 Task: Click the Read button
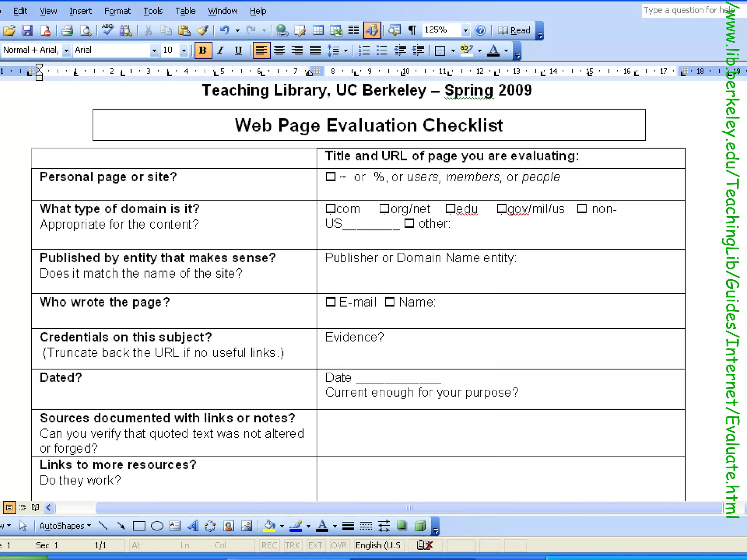tap(514, 30)
